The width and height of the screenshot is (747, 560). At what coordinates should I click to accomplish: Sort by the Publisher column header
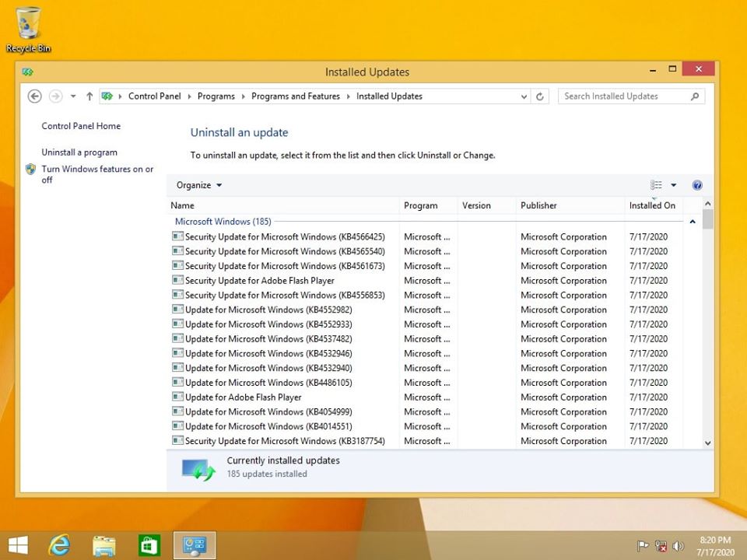570,205
